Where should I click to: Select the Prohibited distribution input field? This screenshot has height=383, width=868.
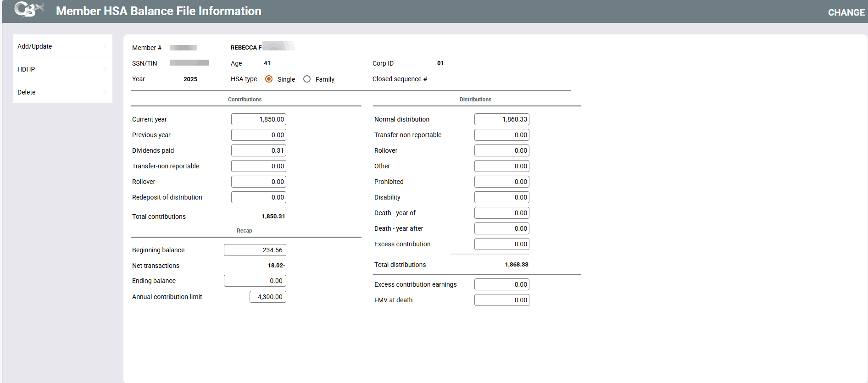(x=501, y=182)
